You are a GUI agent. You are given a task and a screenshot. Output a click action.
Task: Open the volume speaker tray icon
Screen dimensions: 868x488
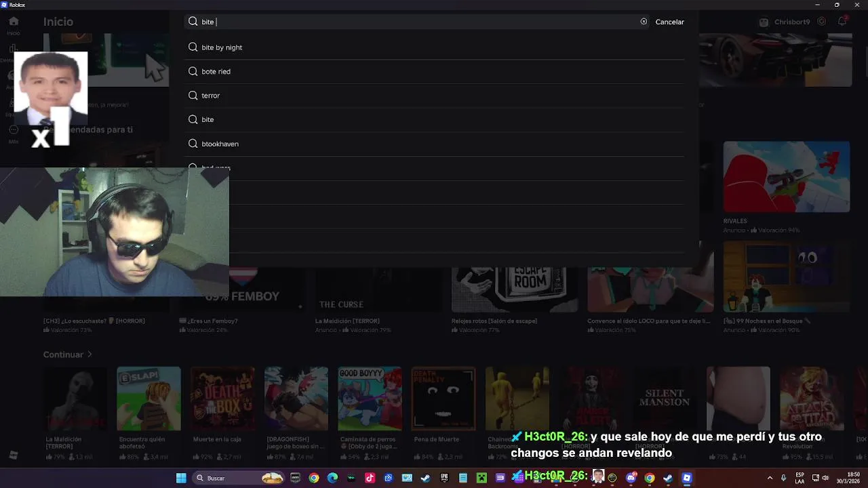[x=825, y=478]
